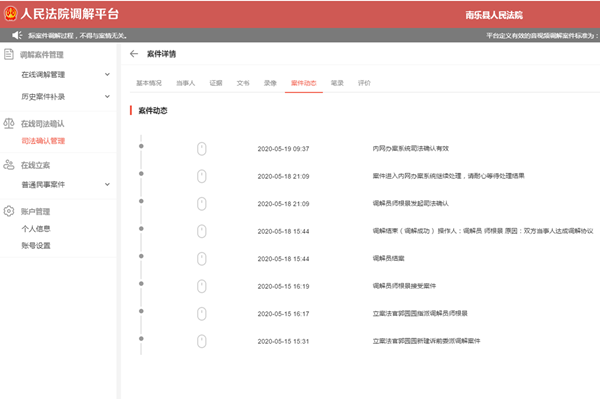Viewport: 600px width, 399px height.
Task: Click the 案件动态 section heading
Action: click(x=153, y=111)
